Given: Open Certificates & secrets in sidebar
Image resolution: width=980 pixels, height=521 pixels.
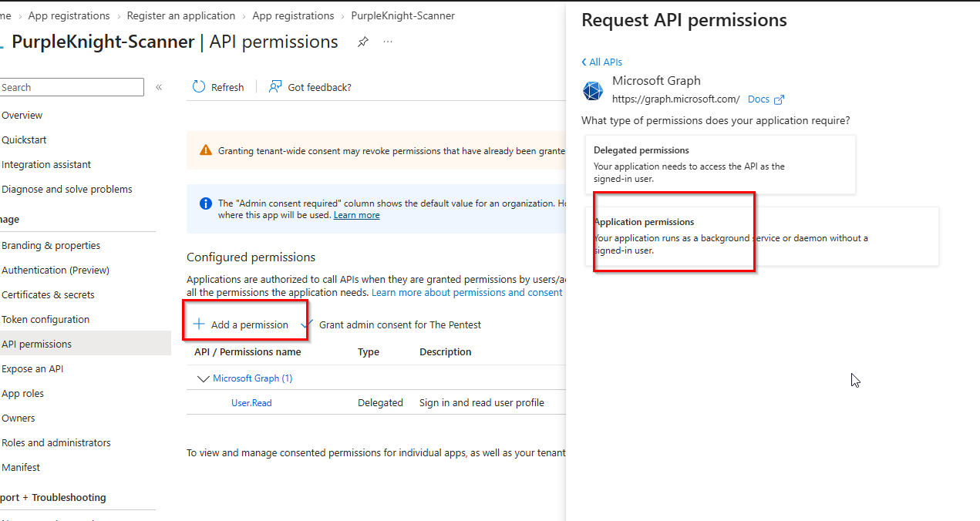Looking at the screenshot, I should pos(48,294).
